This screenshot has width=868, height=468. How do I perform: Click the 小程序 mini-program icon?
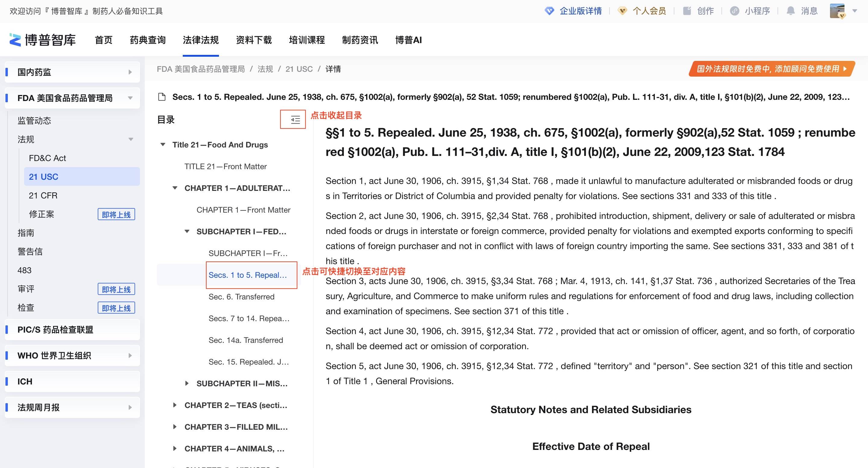click(735, 11)
